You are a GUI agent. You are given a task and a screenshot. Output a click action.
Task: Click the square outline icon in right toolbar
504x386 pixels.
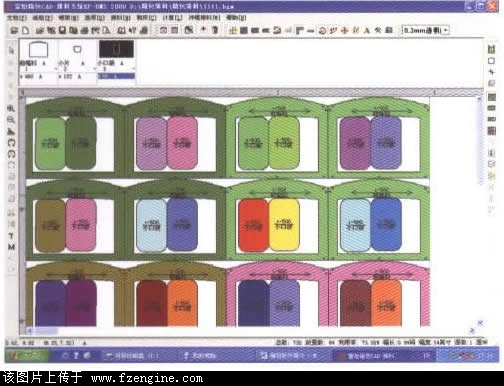[491, 61]
